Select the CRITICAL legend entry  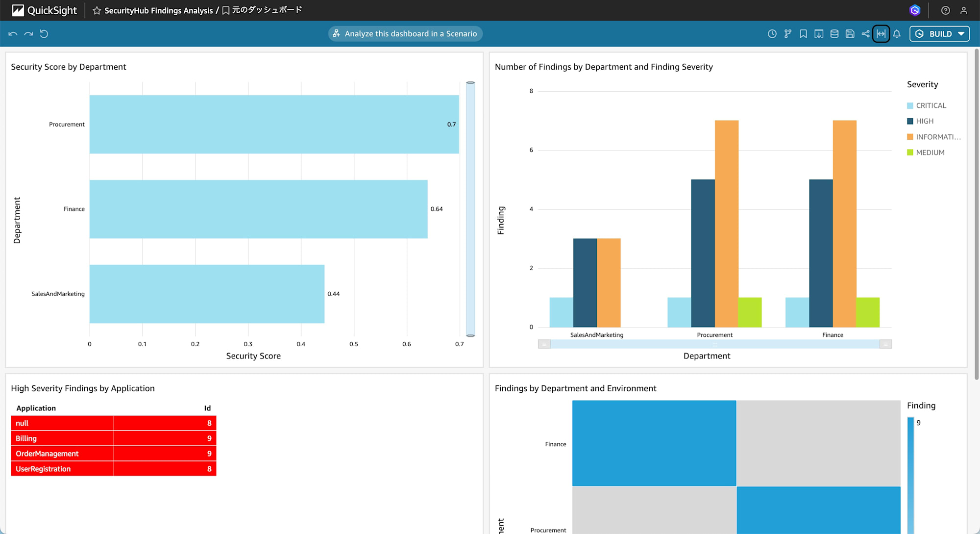pyautogui.click(x=927, y=105)
